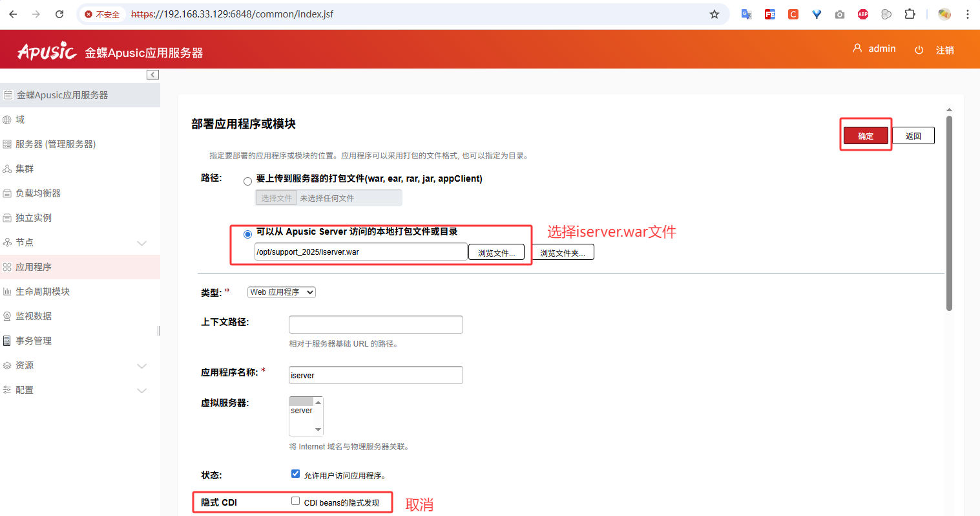This screenshot has height=516, width=980.
Task: Expand the 资源 sidebar chevron
Action: 142,366
